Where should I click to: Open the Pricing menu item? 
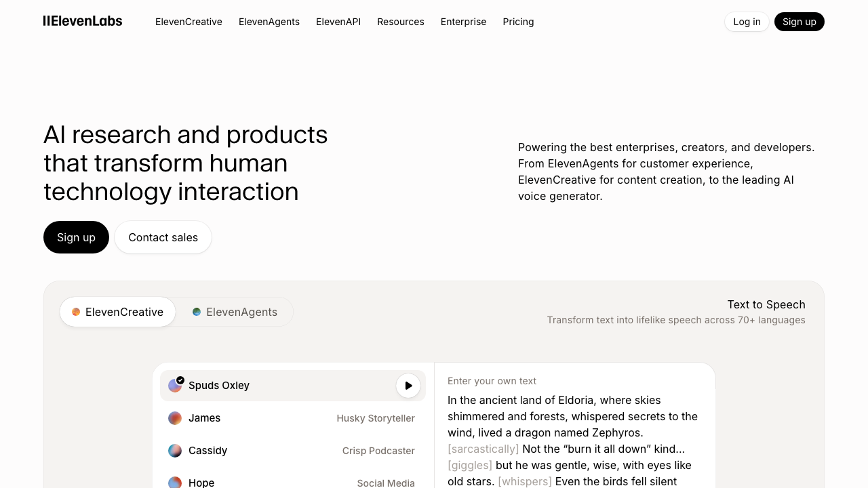click(x=518, y=22)
